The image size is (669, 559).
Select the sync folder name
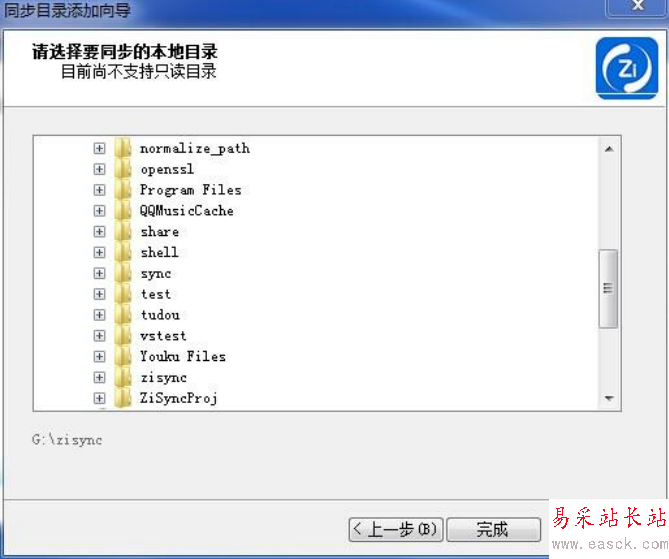156,274
